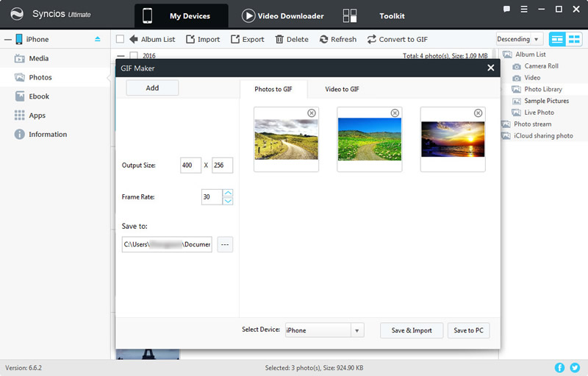Click the output height field 256
The width and height of the screenshot is (588, 376).
click(x=223, y=165)
